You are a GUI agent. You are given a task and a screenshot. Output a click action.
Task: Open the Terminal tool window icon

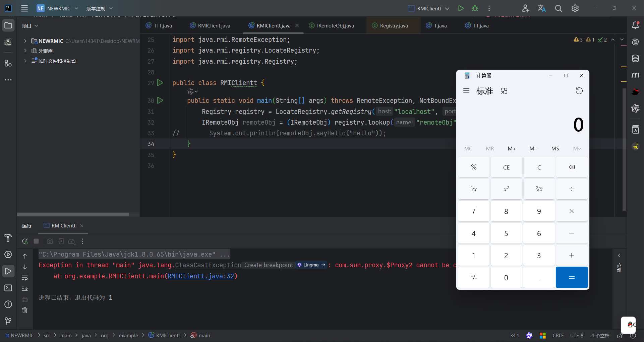(8, 288)
